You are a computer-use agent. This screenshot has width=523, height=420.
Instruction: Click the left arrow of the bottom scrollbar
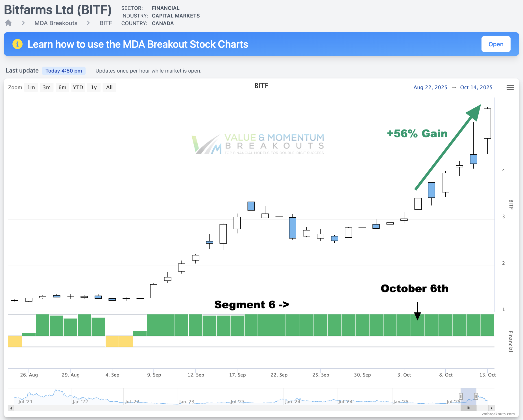[10, 408]
